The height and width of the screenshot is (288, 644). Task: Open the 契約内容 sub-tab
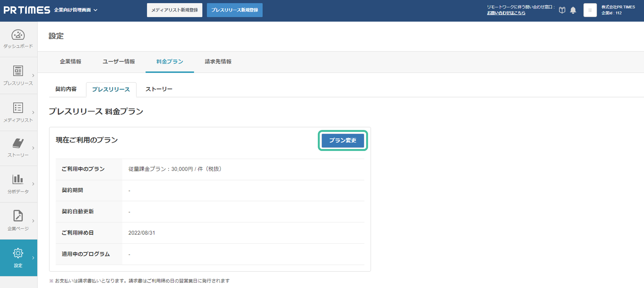coord(66,89)
